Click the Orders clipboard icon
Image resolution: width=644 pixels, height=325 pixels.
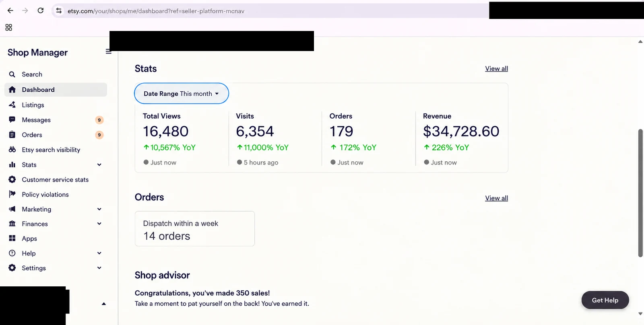coord(12,135)
